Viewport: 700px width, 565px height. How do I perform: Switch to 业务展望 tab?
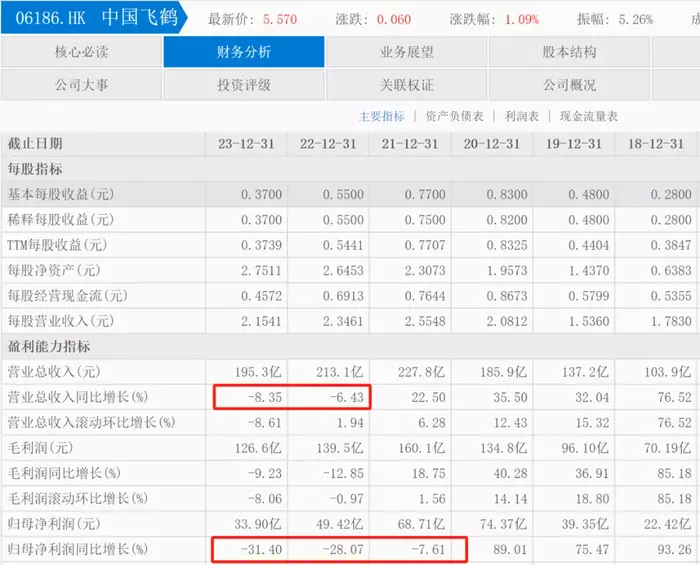(x=406, y=52)
